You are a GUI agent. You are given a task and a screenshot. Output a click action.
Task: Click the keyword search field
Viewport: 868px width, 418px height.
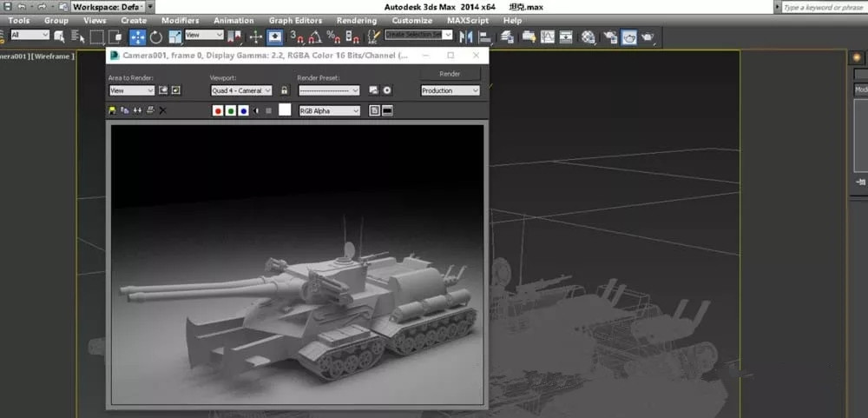[x=823, y=7]
